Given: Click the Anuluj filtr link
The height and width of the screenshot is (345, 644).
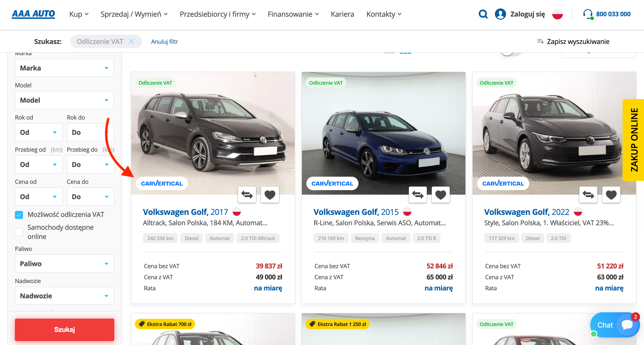Looking at the screenshot, I should [164, 41].
